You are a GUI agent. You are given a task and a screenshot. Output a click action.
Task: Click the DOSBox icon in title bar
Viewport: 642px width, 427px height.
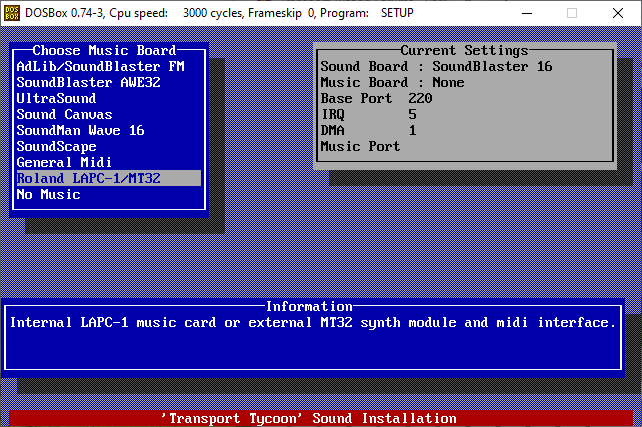click(x=12, y=13)
